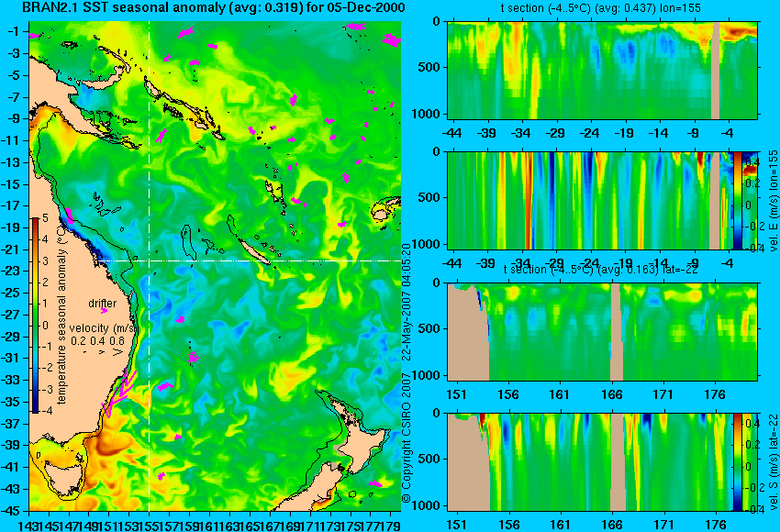Click '500' depth tick of lon=155 temperature section
780x532 pixels.
(429, 67)
